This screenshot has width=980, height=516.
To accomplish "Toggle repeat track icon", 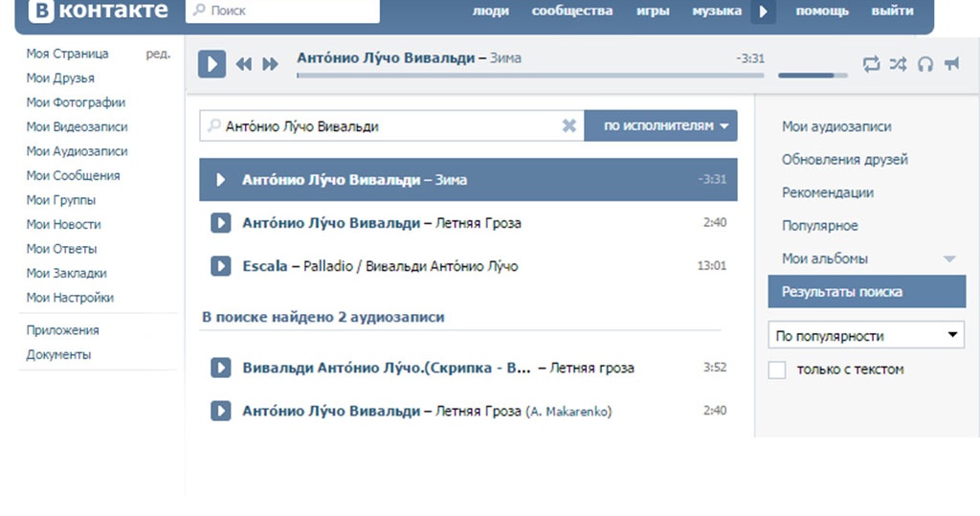I will (x=871, y=64).
